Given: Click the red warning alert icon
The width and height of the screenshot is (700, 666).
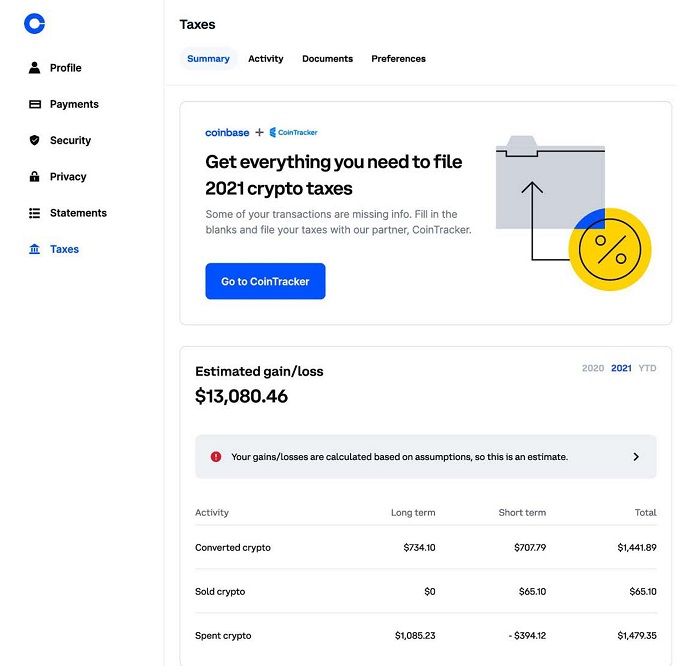Looking at the screenshot, I should (x=216, y=457).
